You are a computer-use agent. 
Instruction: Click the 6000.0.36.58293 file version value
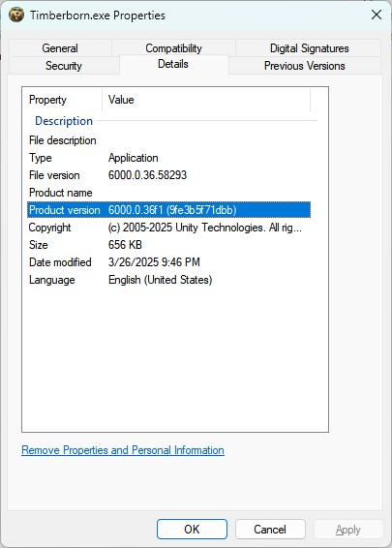click(x=147, y=175)
